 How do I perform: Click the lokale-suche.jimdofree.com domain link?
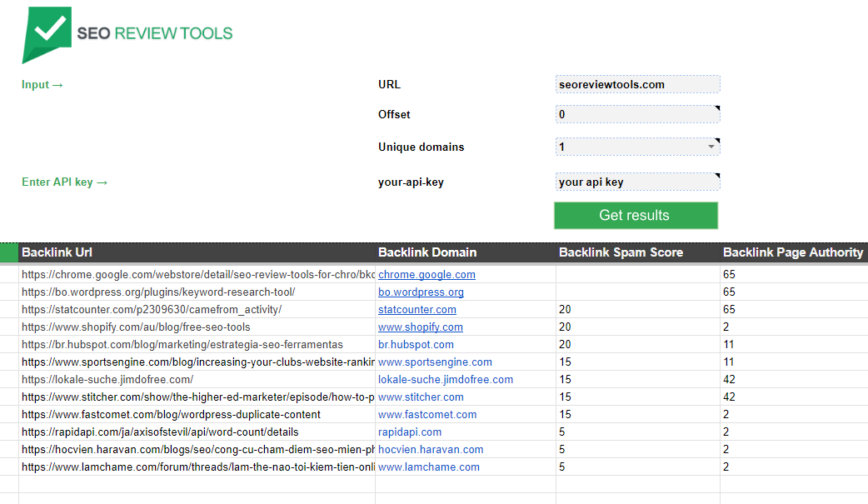pos(446,379)
